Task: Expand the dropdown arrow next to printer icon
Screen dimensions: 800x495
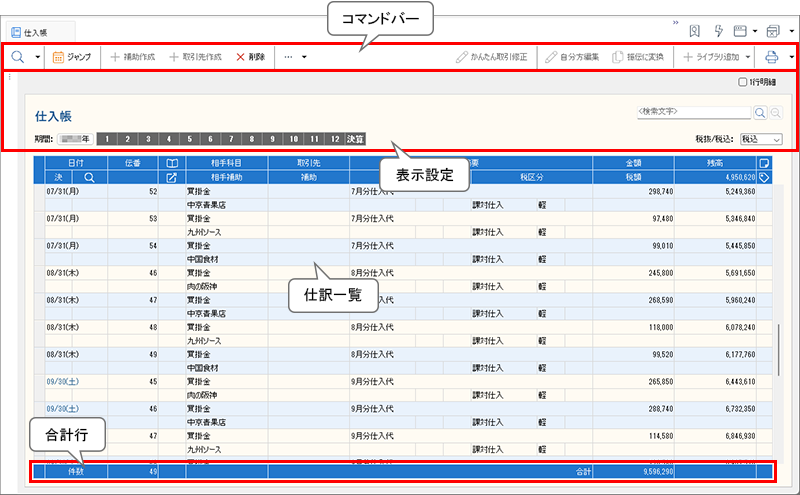Action: point(791,57)
